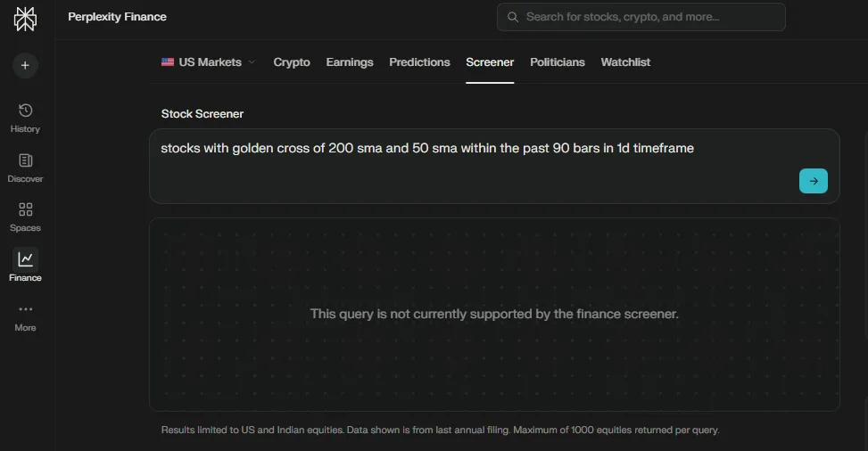Click the Perplexity logo icon
Screen dimensions: 868x451
[x=25, y=19]
